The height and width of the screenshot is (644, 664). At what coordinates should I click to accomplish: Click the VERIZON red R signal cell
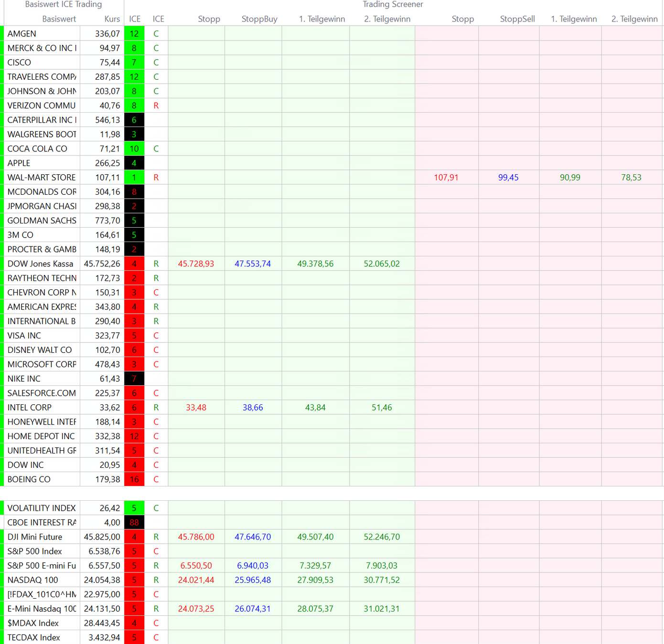pos(156,106)
